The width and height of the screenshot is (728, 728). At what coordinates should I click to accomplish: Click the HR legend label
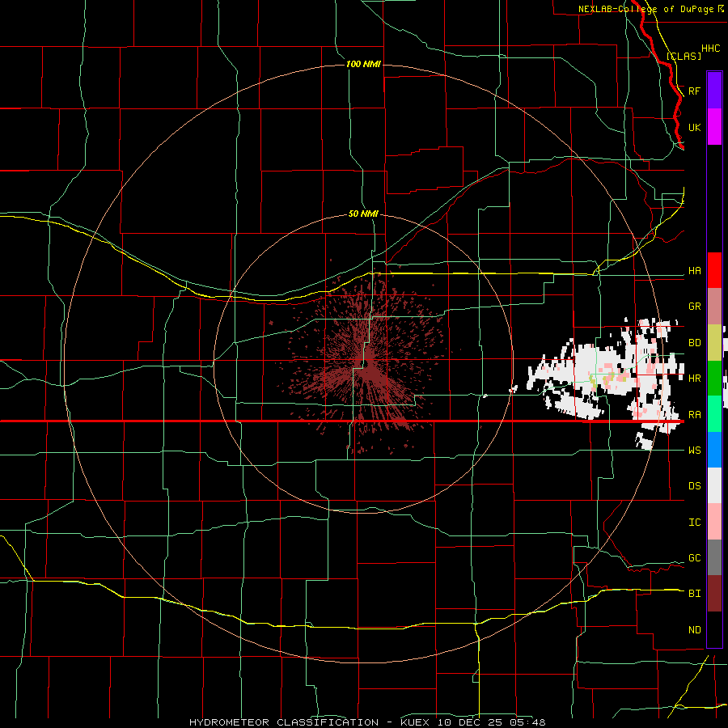(694, 379)
